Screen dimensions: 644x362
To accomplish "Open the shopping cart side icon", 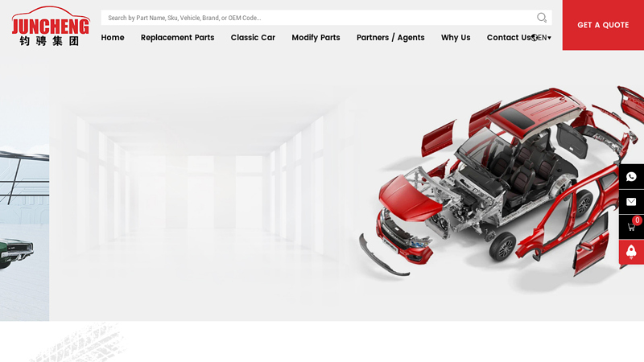I will pyautogui.click(x=631, y=227).
